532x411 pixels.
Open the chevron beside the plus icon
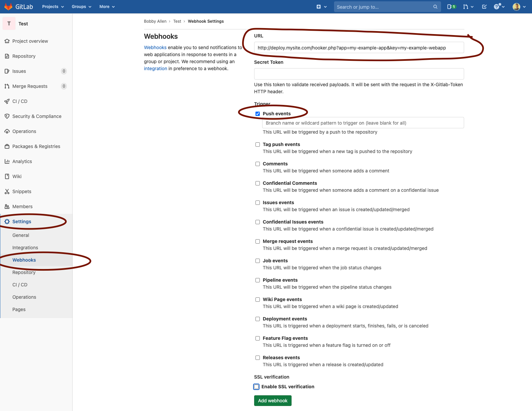coord(325,7)
